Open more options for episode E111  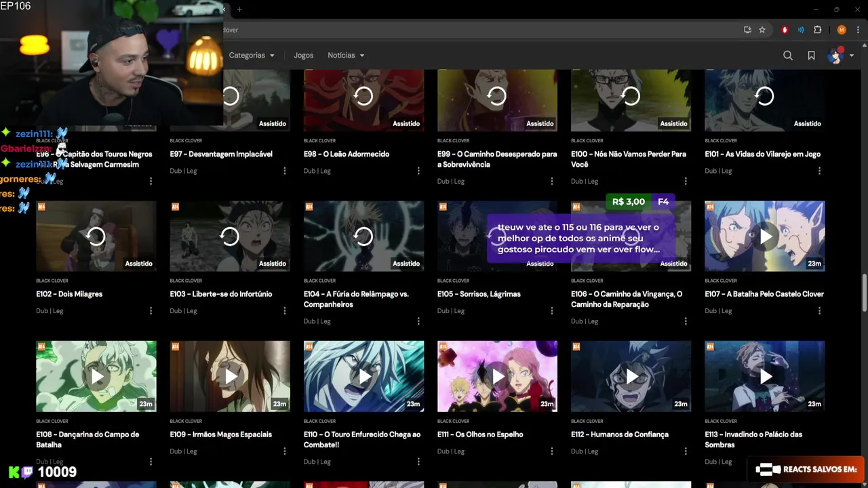click(x=552, y=451)
